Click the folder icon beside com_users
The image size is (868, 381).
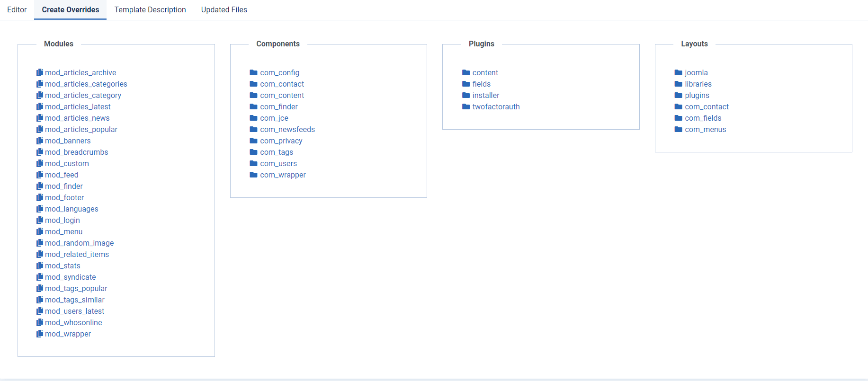tap(253, 163)
